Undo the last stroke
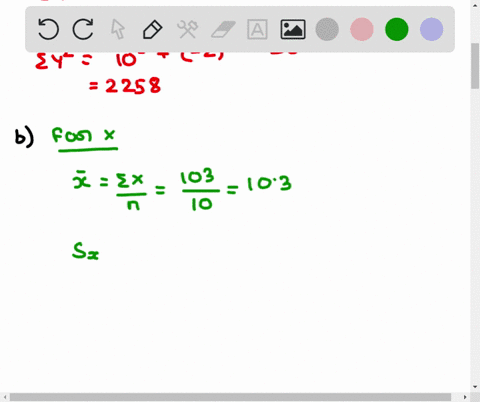Viewport: 480px width, 402px height. coord(48,29)
